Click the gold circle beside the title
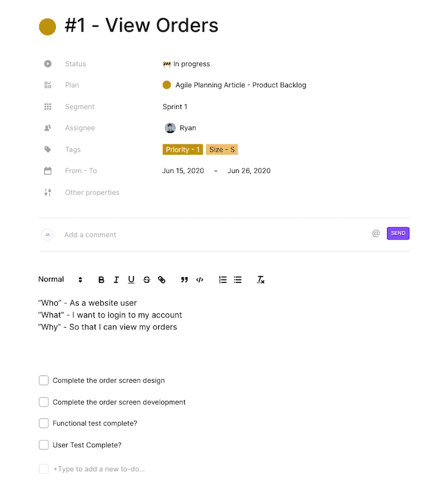 pos(48,27)
